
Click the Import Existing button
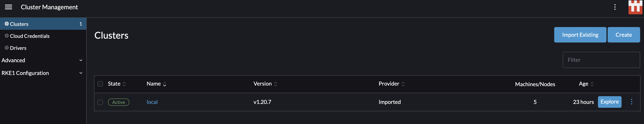tap(580, 35)
